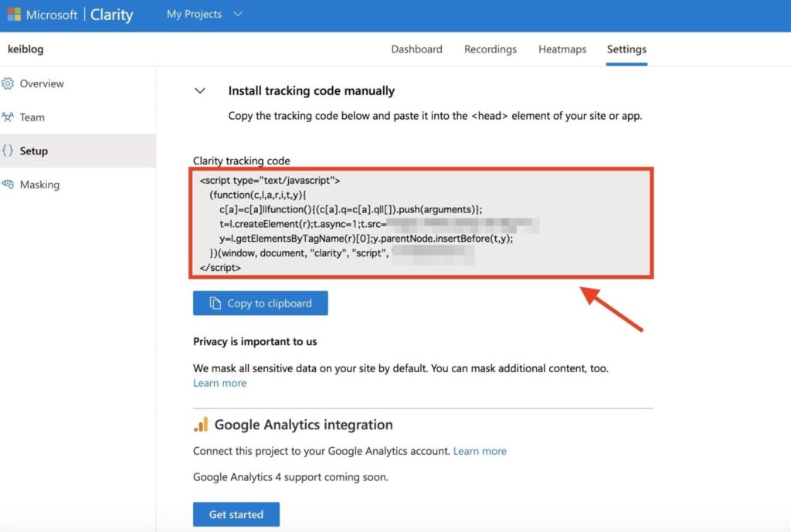
Task: Select the Settings tab
Action: pyautogui.click(x=626, y=49)
